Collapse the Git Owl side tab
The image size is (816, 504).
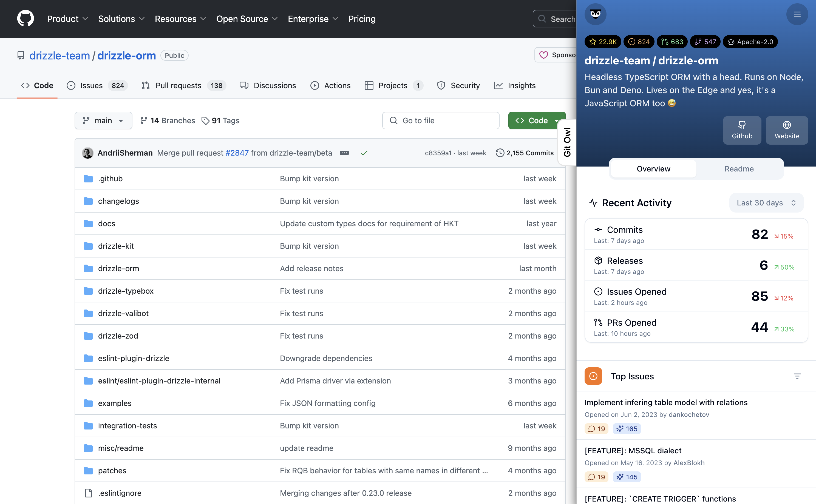click(567, 142)
